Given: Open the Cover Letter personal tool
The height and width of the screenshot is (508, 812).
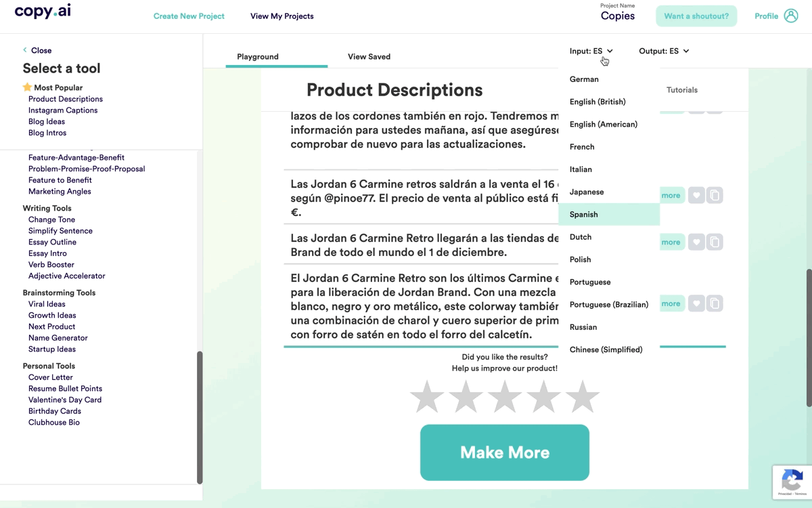Looking at the screenshot, I should pyautogui.click(x=51, y=377).
